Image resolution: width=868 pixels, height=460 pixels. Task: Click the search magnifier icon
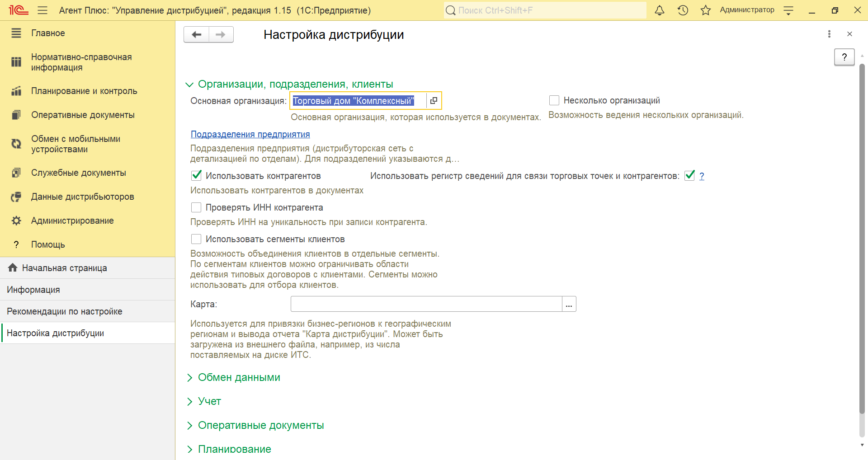coord(450,10)
